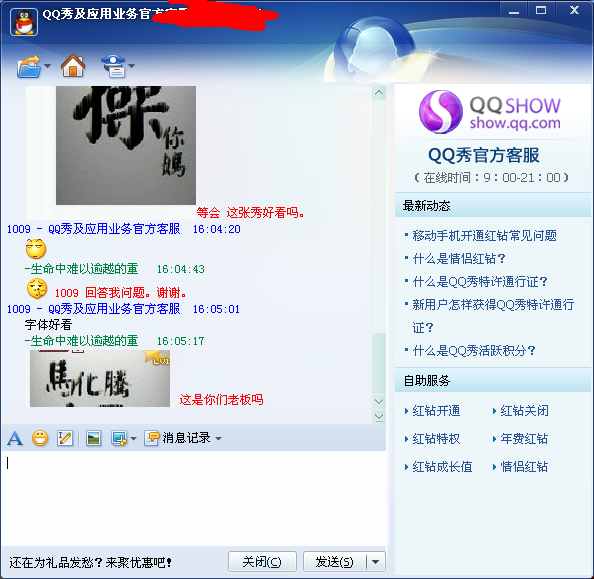Image resolution: width=594 pixels, height=579 pixels.
Task: Click the chat scrollbar up arrow
Action: click(379, 93)
